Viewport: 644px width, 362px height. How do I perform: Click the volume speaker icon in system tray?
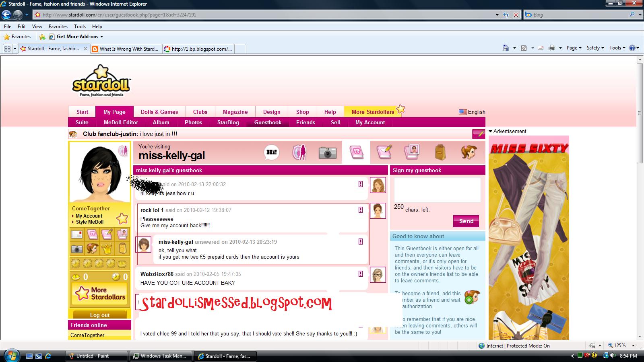click(613, 356)
